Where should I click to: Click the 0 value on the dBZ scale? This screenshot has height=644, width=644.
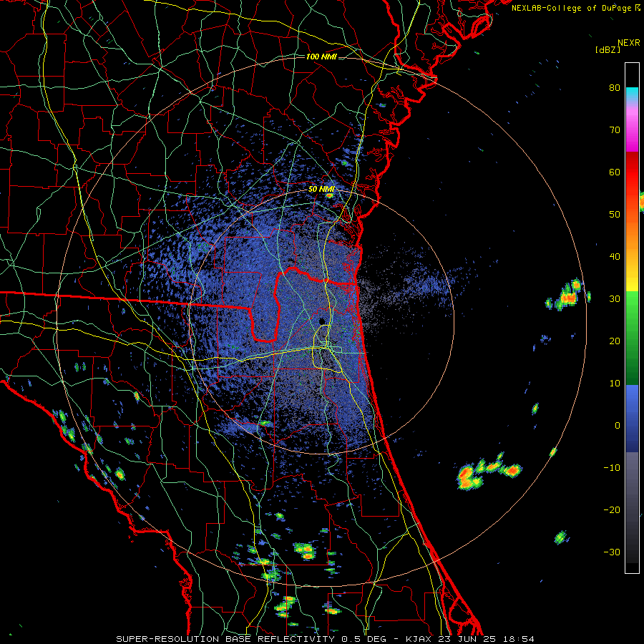[618, 426]
